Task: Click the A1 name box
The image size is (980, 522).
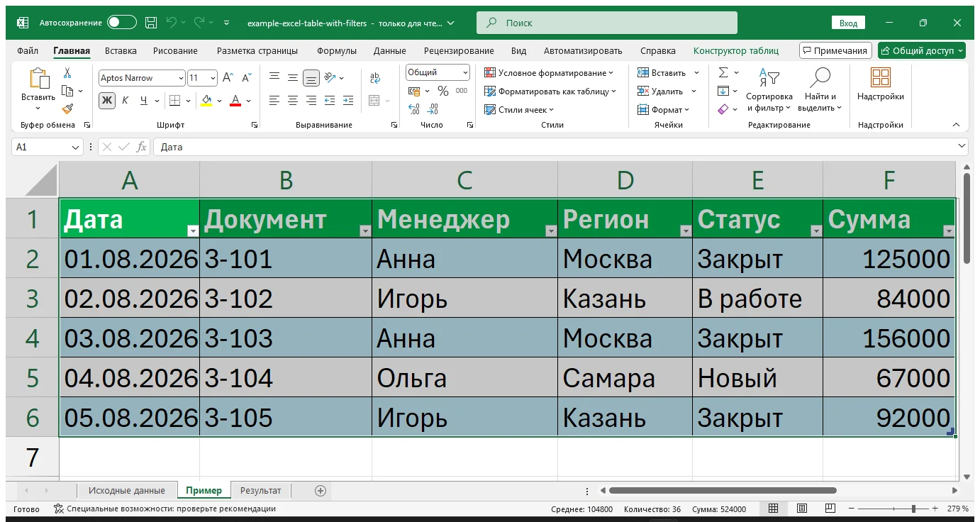Action: (x=48, y=147)
